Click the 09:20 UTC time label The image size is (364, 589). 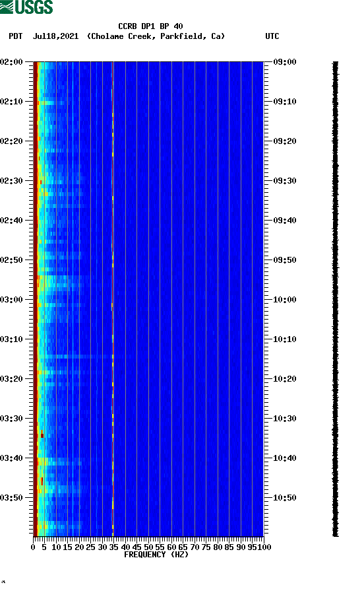pyautogui.click(x=285, y=141)
